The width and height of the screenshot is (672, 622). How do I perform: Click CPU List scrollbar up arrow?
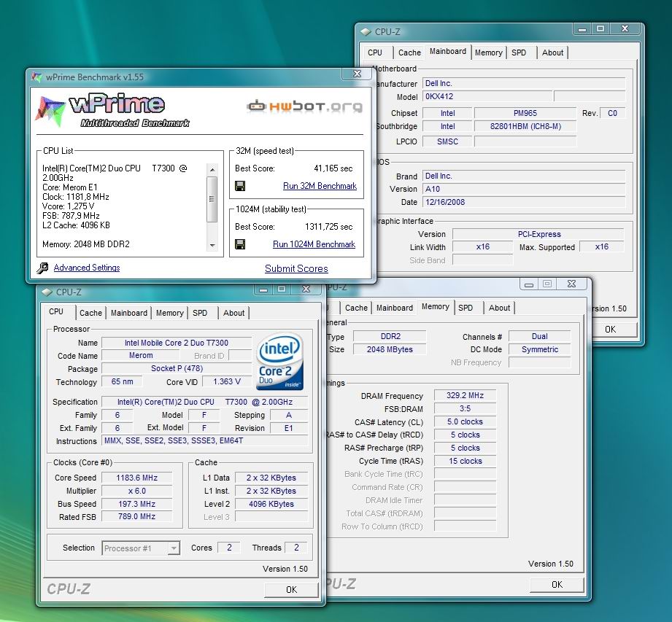[x=212, y=170]
